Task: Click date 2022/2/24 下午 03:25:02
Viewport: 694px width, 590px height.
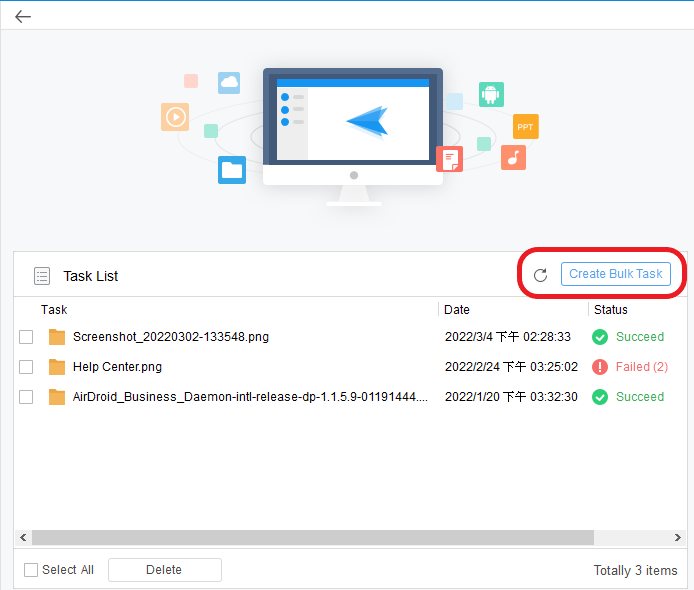Action: click(x=511, y=367)
